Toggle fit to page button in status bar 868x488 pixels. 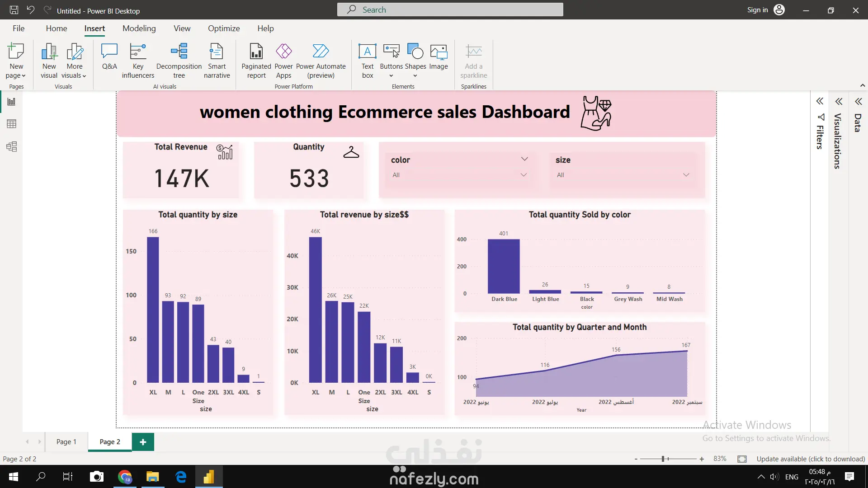742,459
